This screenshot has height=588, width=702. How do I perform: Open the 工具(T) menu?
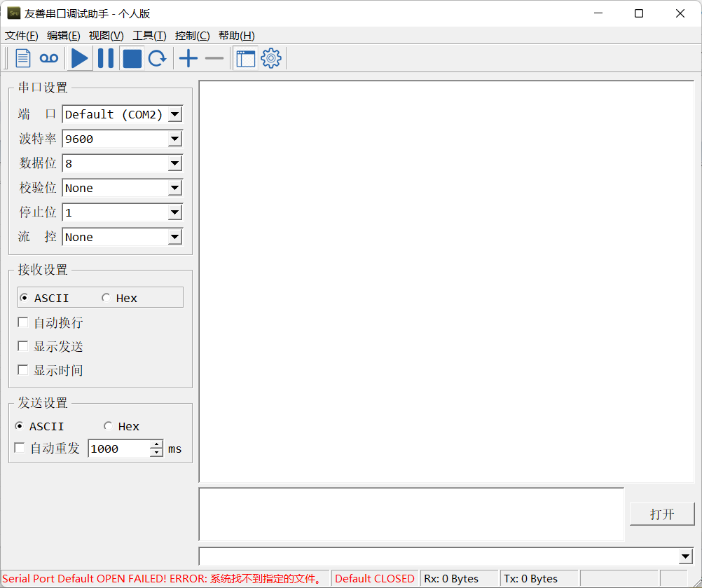(149, 36)
